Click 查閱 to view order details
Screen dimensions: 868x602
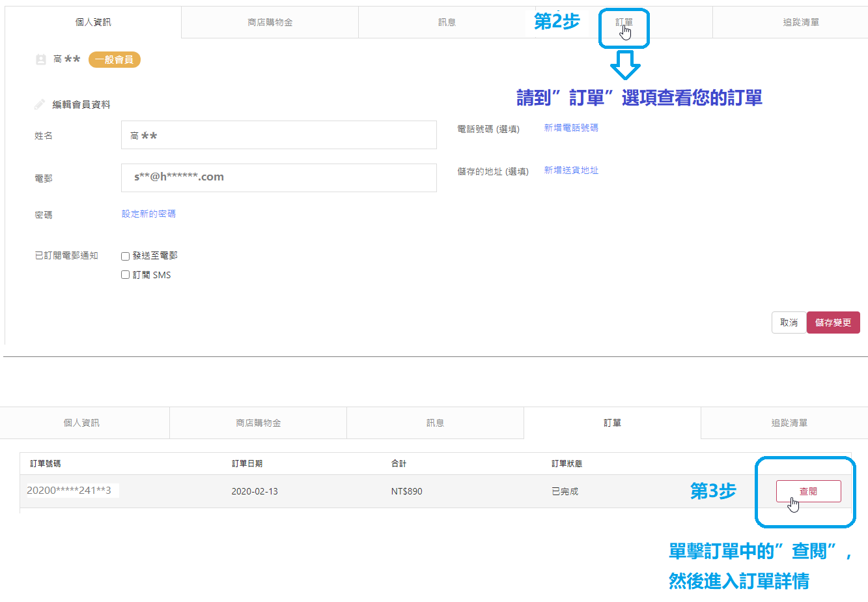(x=808, y=491)
